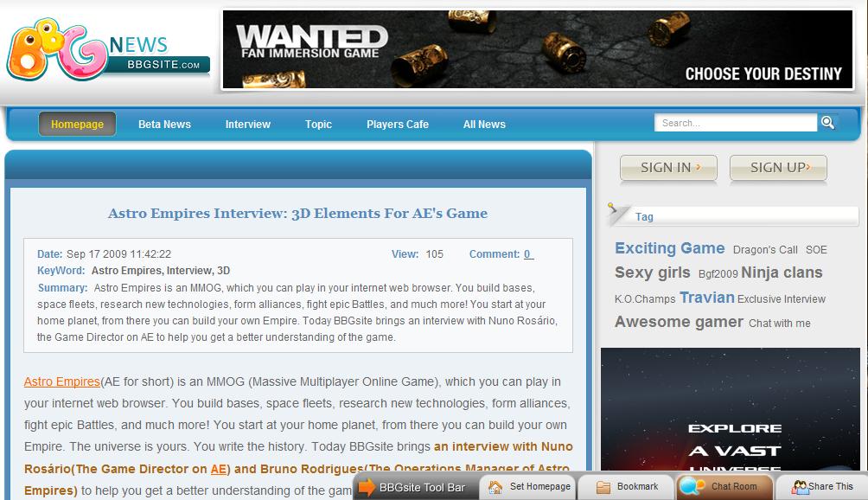The width and height of the screenshot is (868, 500).
Task: Open the Astro Empires Interview article title
Action: (x=297, y=213)
